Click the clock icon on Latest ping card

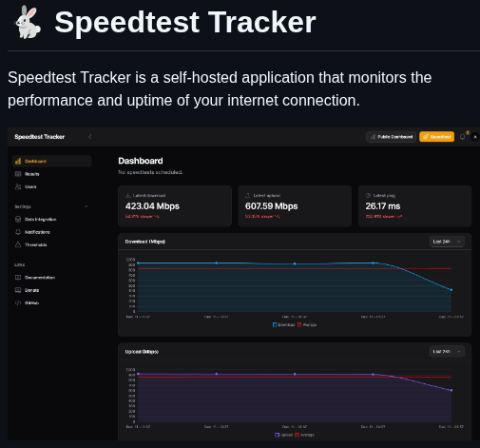tap(368, 195)
